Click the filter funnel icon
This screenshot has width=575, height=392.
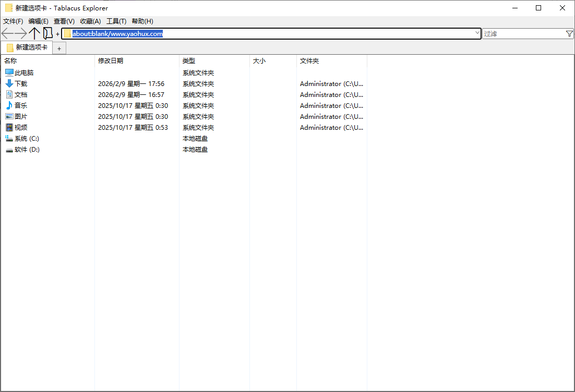[569, 34]
